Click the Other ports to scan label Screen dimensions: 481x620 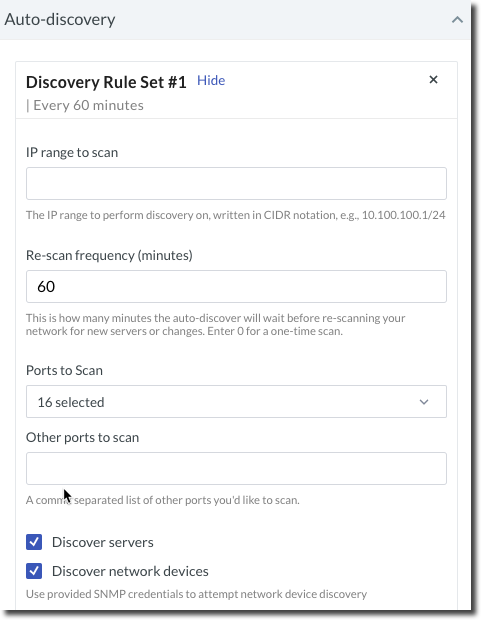click(82, 437)
